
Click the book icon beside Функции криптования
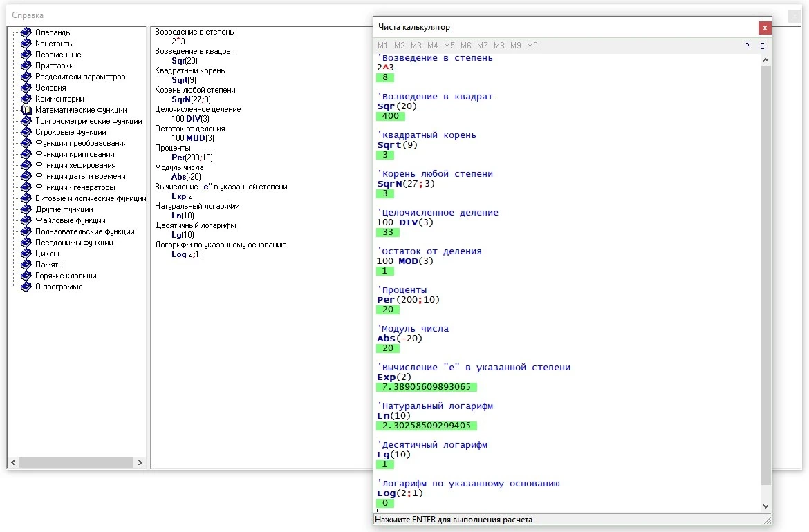pos(26,154)
